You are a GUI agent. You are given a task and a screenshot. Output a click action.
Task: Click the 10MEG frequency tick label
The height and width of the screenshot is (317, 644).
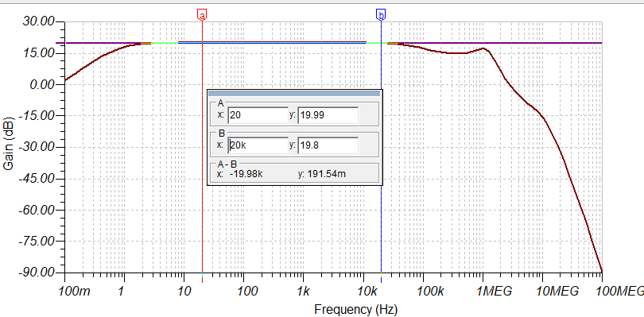point(558,291)
